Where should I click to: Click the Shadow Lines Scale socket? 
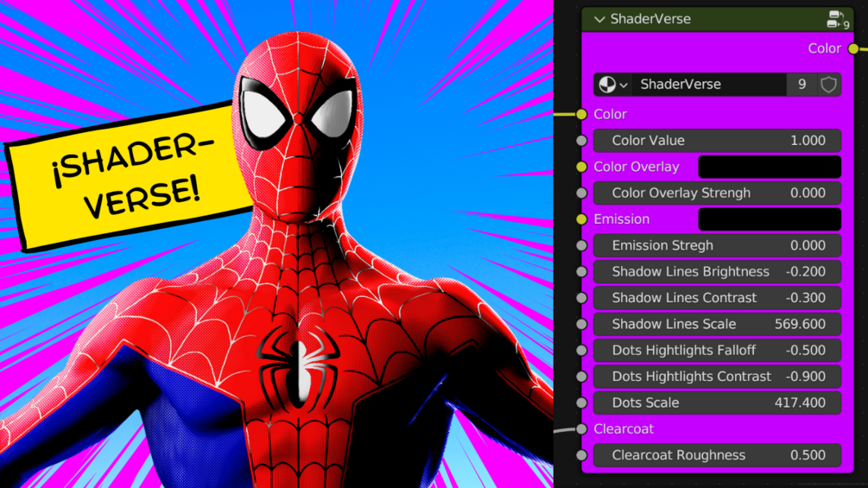[x=581, y=324]
